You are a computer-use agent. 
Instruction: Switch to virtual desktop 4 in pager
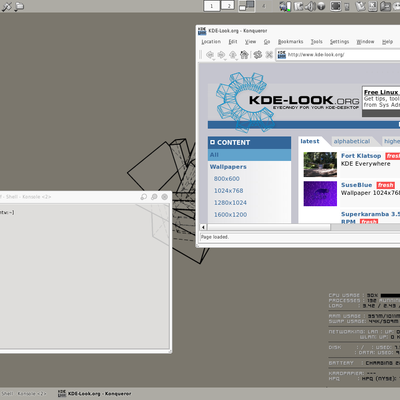pyautogui.click(x=264, y=6)
